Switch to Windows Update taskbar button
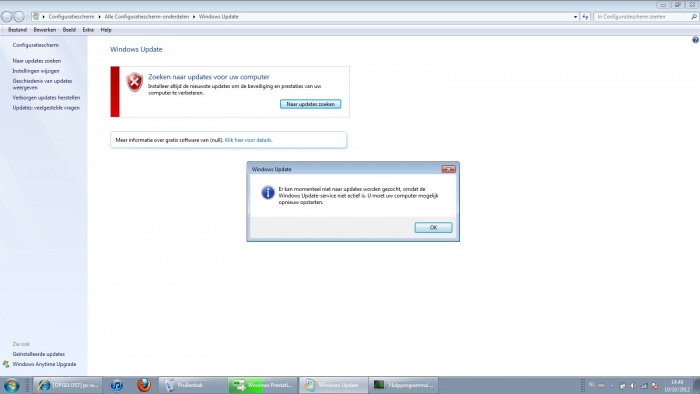This screenshot has width=700, height=394. point(333,385)
